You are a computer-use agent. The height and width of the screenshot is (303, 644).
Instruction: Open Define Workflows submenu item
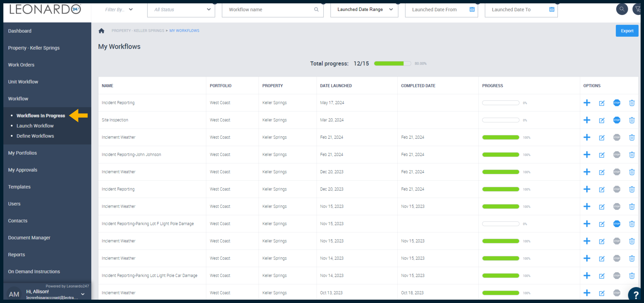point(35,136)
